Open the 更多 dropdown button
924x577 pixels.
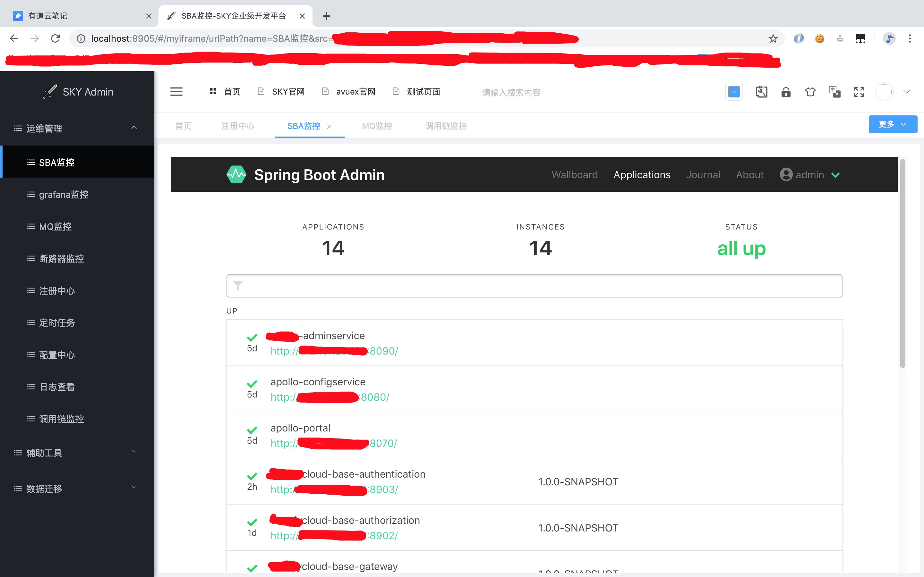point(892,124)
